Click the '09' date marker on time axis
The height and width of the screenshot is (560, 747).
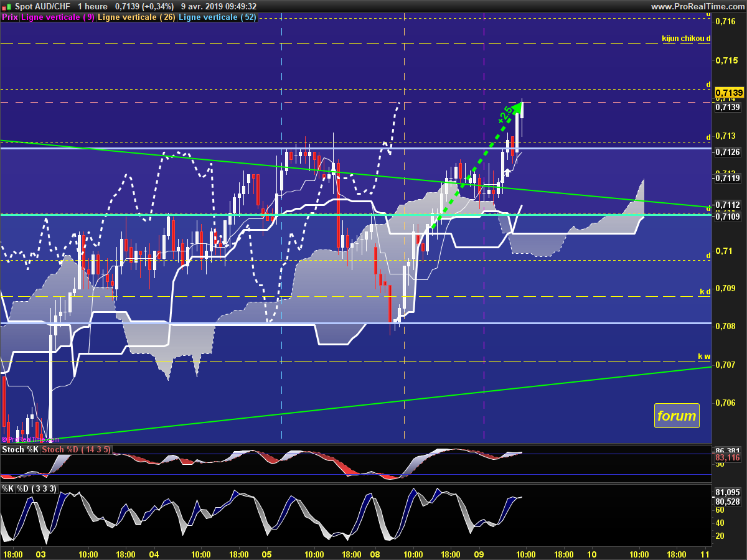(479, 554)
